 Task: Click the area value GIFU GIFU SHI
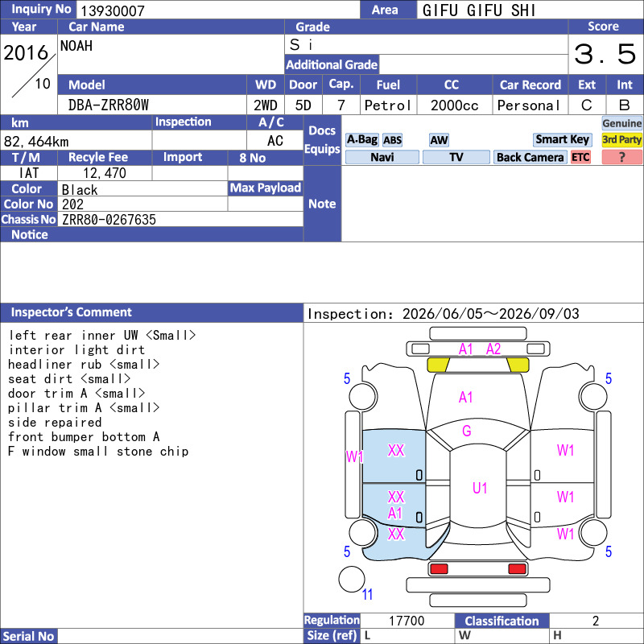point(479,10)
